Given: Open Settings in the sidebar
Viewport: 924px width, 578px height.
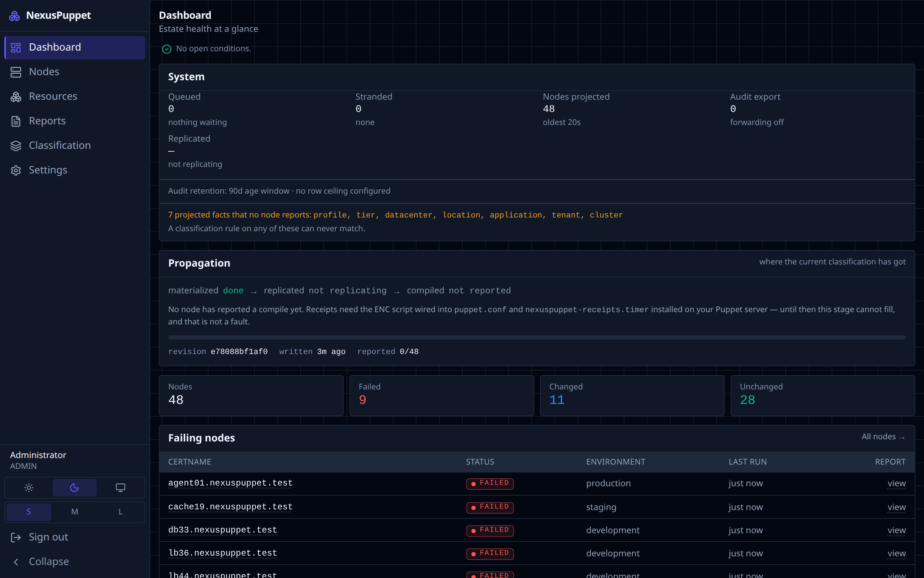Looking at the screenshot, I should (74, 170).
